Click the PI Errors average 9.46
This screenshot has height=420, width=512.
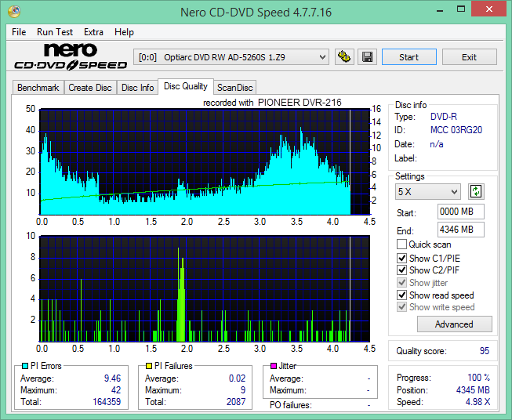pos(112,378)
